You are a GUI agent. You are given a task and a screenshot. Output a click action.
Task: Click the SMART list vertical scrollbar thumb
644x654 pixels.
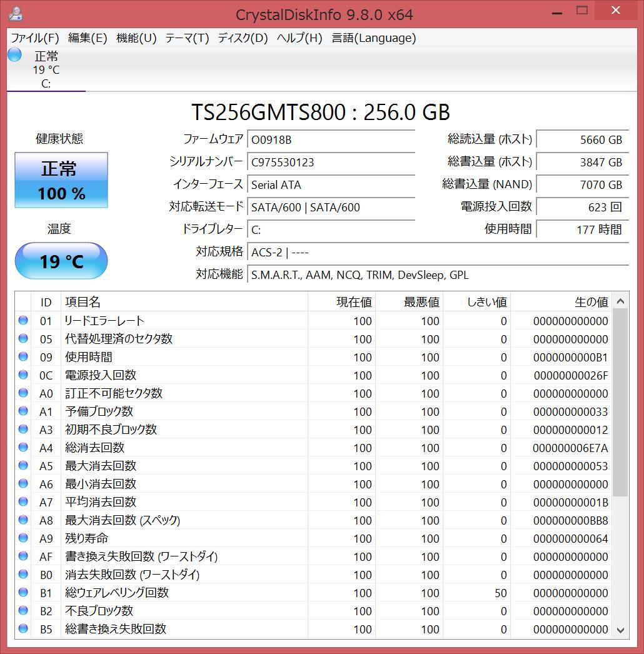[620, 403]
